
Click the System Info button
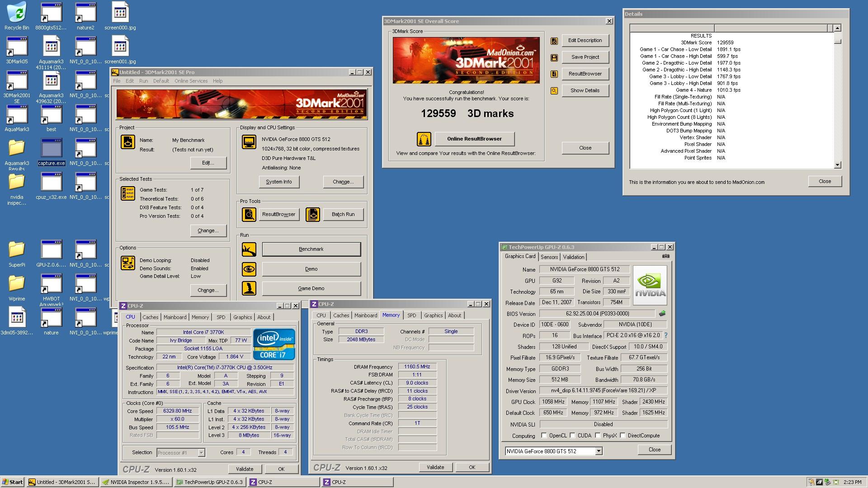279,182
